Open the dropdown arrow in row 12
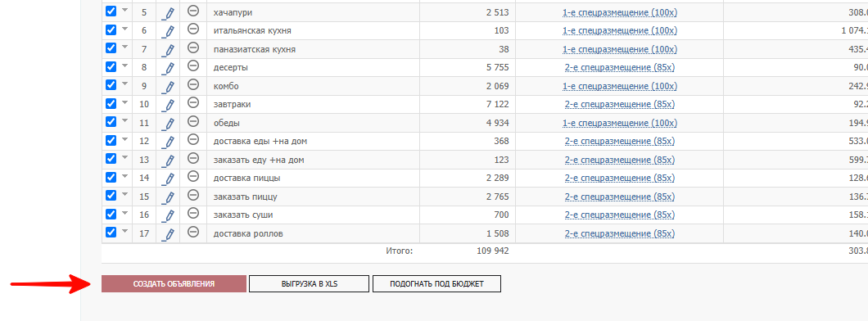Screen dimensions: 868x321 (x=124, y=139)
